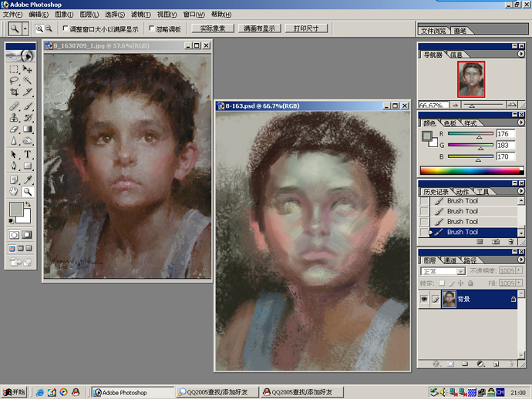Toggle lock transparent pixels in Layers
The image size is (532, 399).
(442, 283)
